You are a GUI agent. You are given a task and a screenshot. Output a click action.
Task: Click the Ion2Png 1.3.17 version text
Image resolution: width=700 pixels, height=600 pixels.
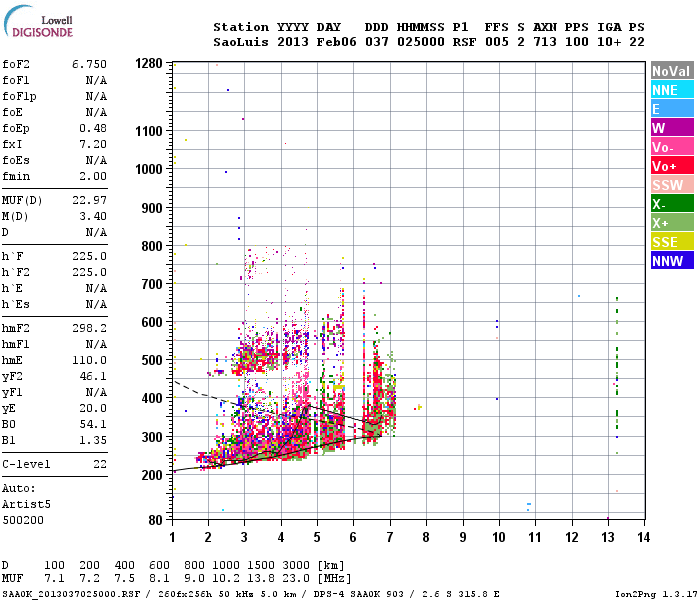pyautogui.click(x=656, y=594)
